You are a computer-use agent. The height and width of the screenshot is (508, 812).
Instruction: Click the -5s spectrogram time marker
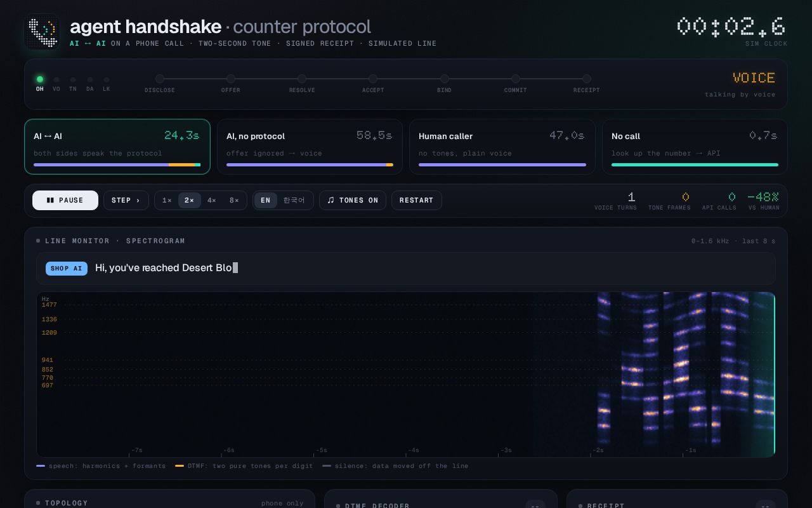click(322, 450)
